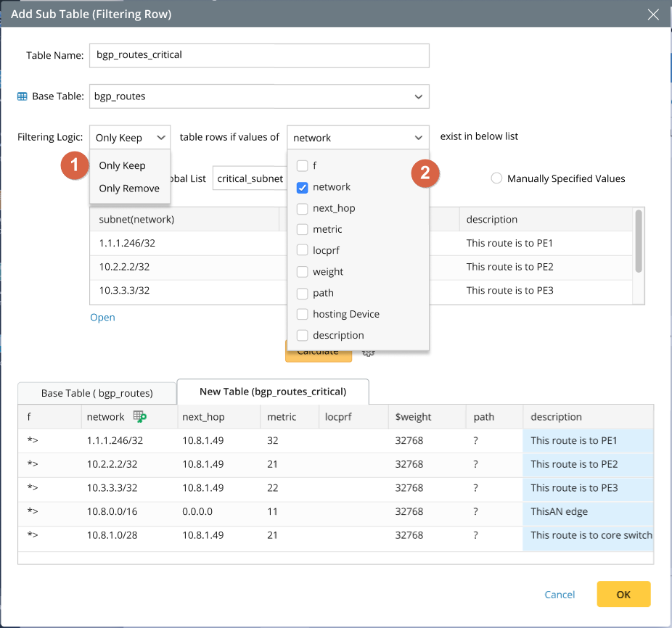Check the metric column checkbox
This screenshot has width=672, height=628.
coord(302,230)
